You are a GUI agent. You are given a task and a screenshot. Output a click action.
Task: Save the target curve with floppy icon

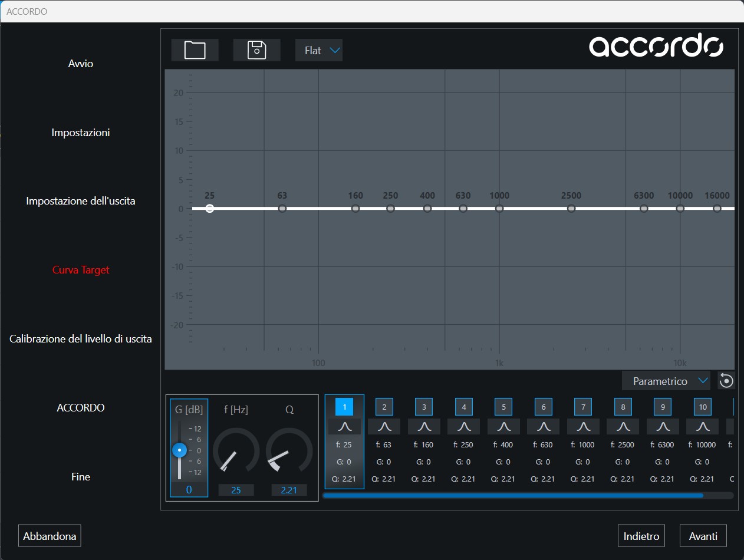(x=256, y=50)
